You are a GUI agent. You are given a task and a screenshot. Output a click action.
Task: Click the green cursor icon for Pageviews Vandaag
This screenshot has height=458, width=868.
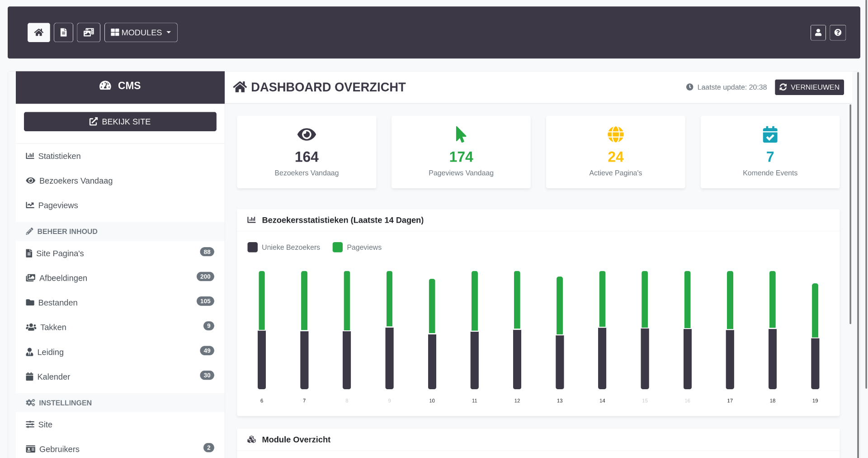(x=461, y=134)
